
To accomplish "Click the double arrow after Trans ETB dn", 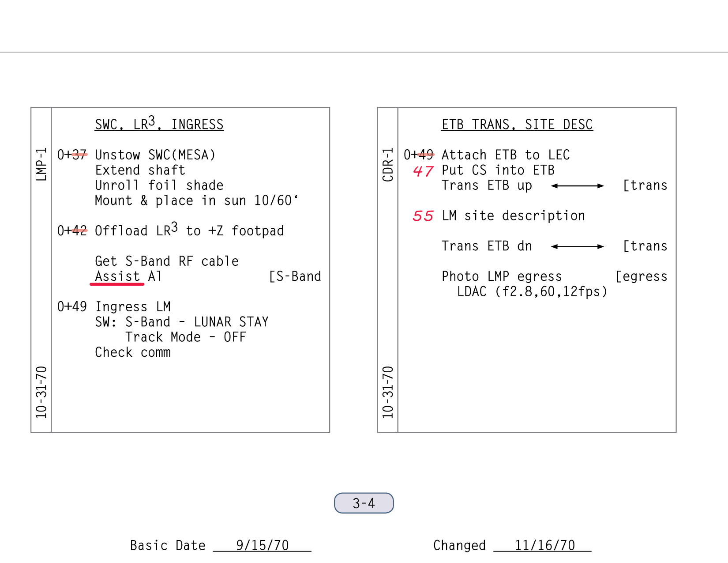I will 577,246.
